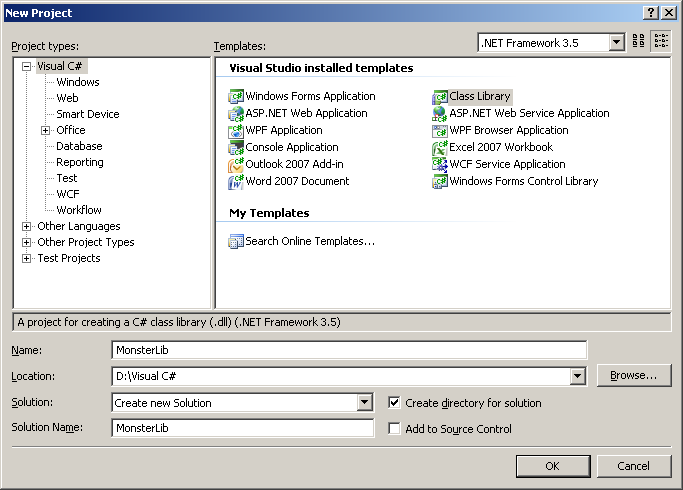683x490 pixels.
Task: Click the Cancel button
Action: (x=634, y=466)
